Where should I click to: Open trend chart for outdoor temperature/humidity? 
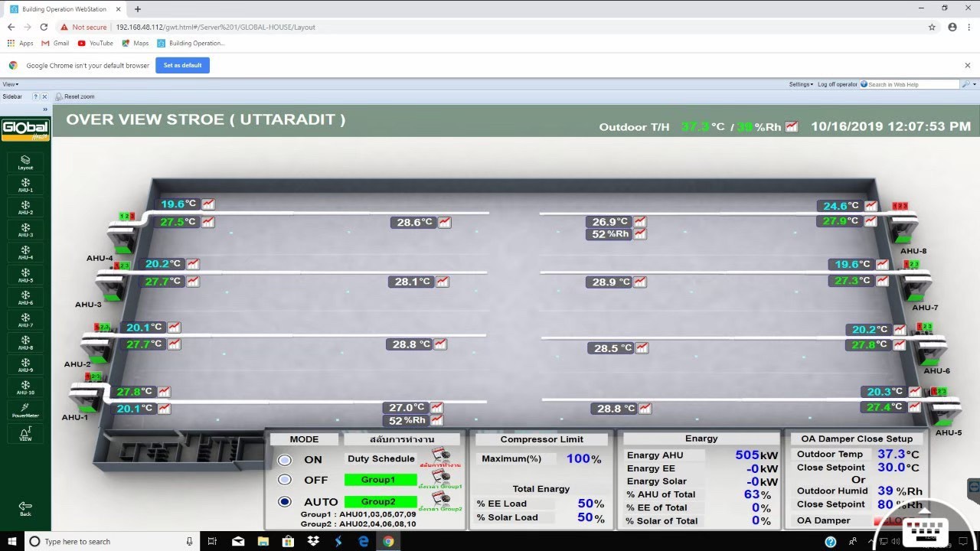pyautogui.click(x=792, y=127)
